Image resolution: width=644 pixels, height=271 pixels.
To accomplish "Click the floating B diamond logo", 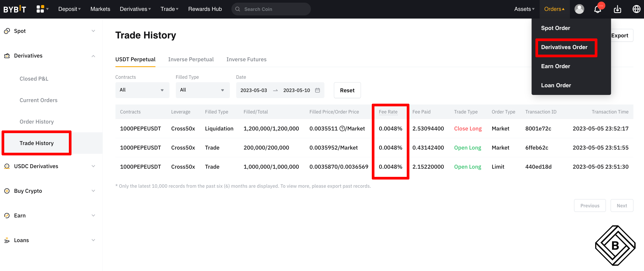I will (x=615, y=246).
